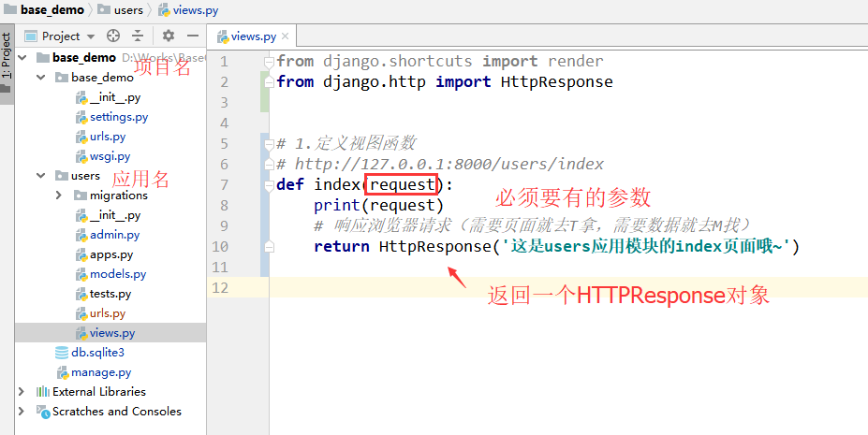Click print(request) on line 8
The image size is (868, 435).
coord(379,206)
